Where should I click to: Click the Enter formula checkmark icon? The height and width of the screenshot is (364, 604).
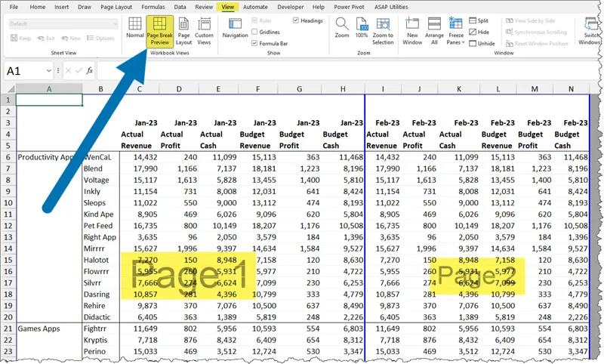[79, 70]
